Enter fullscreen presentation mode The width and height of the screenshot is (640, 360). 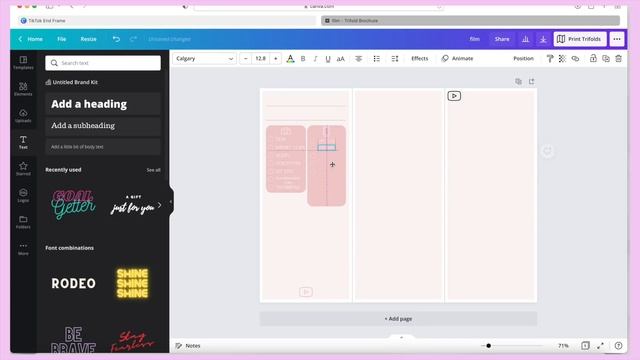coord(600,346)
